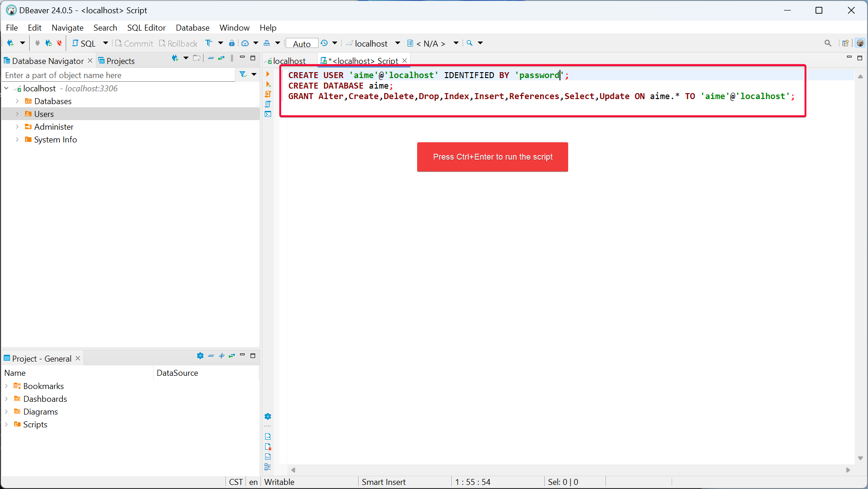Open editor side settings gear icon
The height and width of the screenshot is (489, 868).
coord(268,416)
